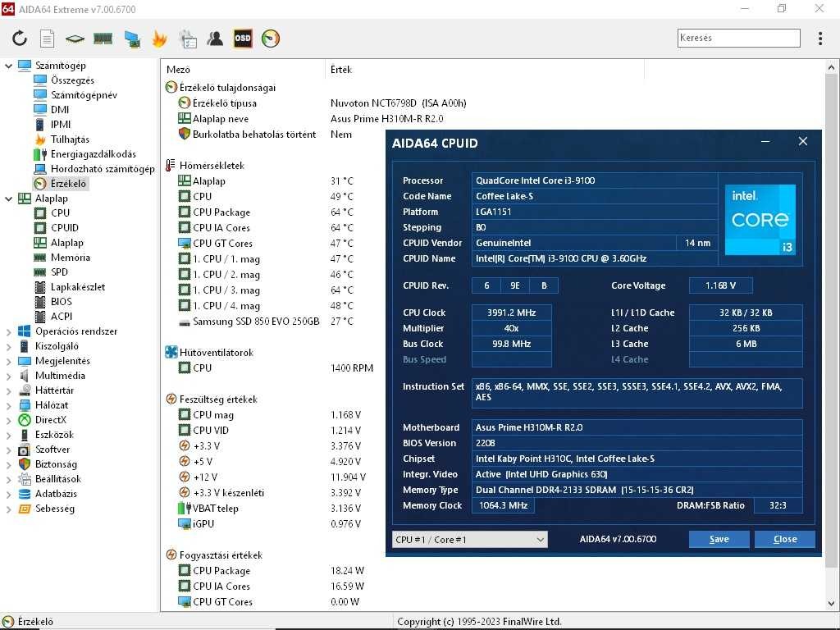This screenshot has height=630, width=840.
Task: Select the Beállítások tree entry
Action: click(58, 479)
